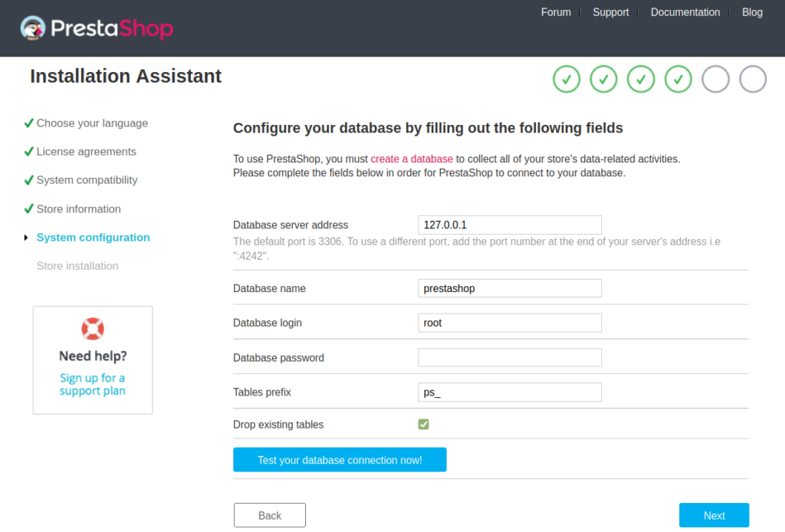Focus the Database password field

(510, 357)
